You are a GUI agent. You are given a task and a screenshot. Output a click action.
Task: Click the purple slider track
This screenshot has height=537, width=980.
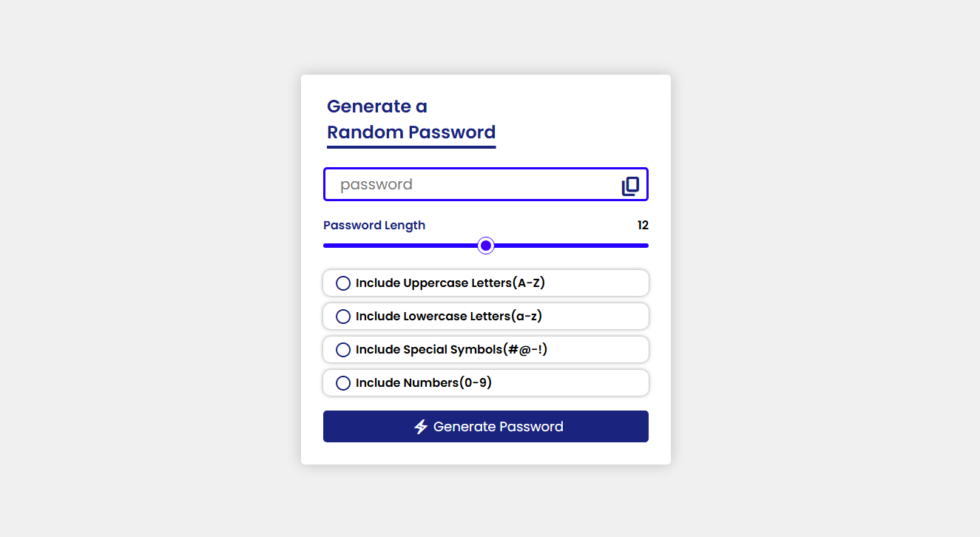pyautogui.click(x=407, y=245)
